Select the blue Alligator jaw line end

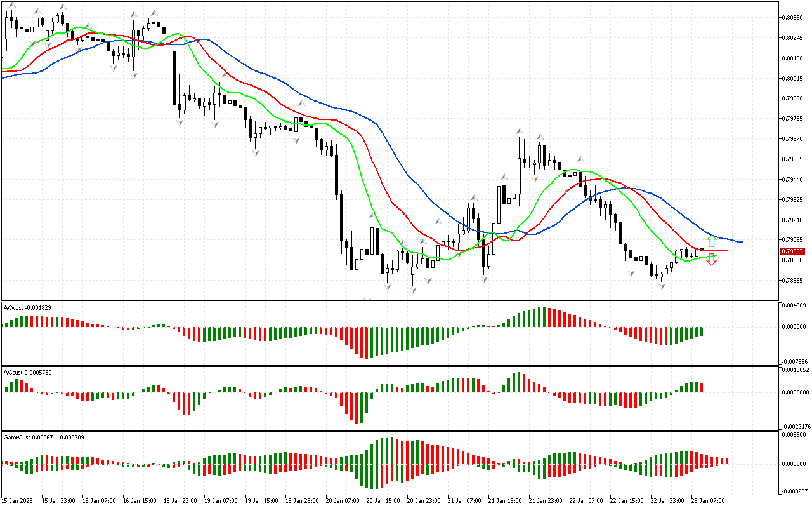tap(740, 241)
